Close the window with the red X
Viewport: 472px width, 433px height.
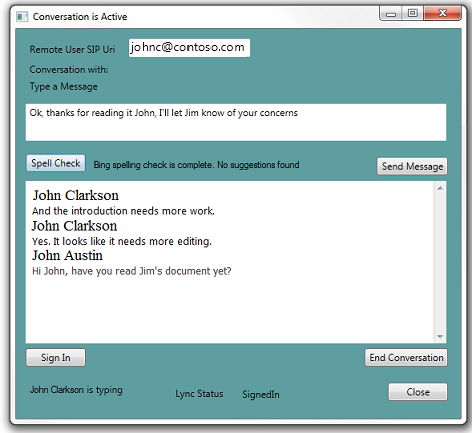pos(443,14)
